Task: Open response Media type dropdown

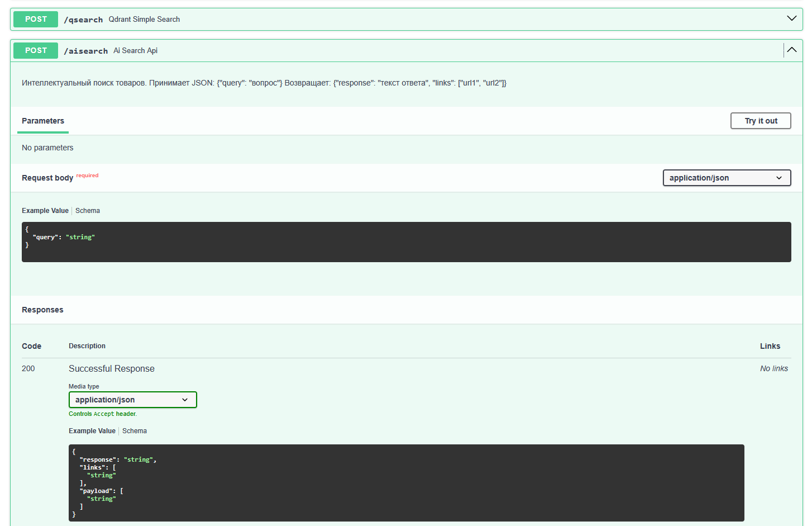Action: click(133, 400)
